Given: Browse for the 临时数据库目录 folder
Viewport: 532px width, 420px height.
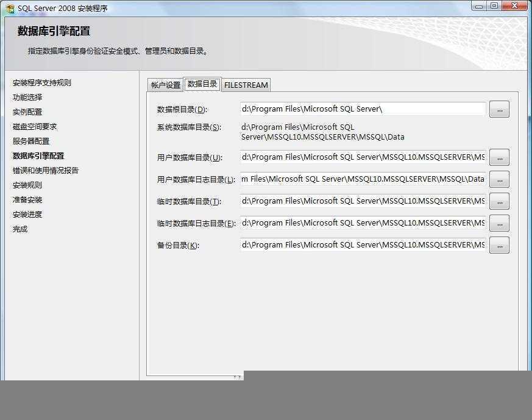Looking at the screenshot, I should point(499,202).
